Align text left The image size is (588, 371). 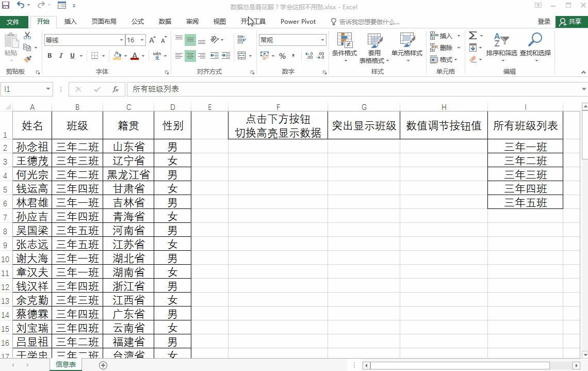[x=179, y=56]
